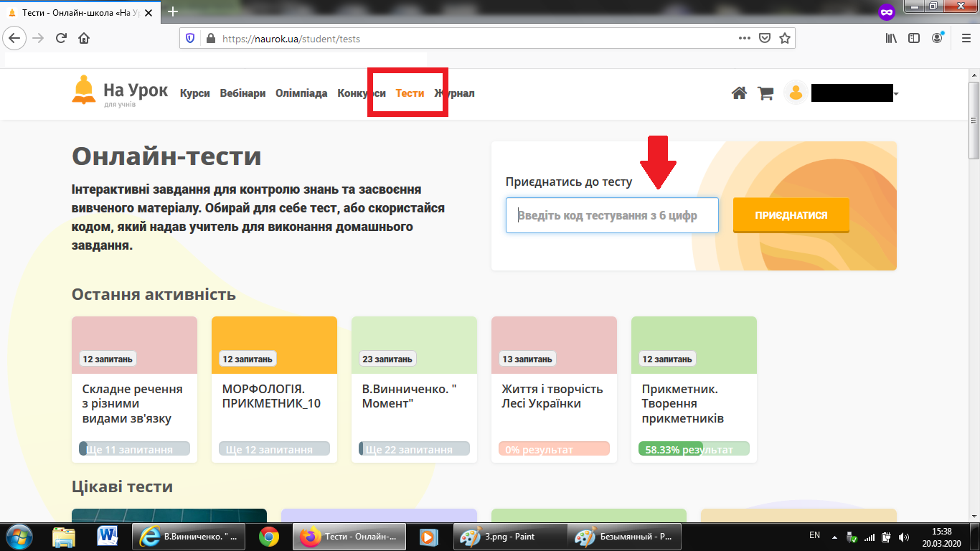Viewport: 980px width, 551px height.
Task: Open the Журнал menu item
Action: click(x=454, y=93)
